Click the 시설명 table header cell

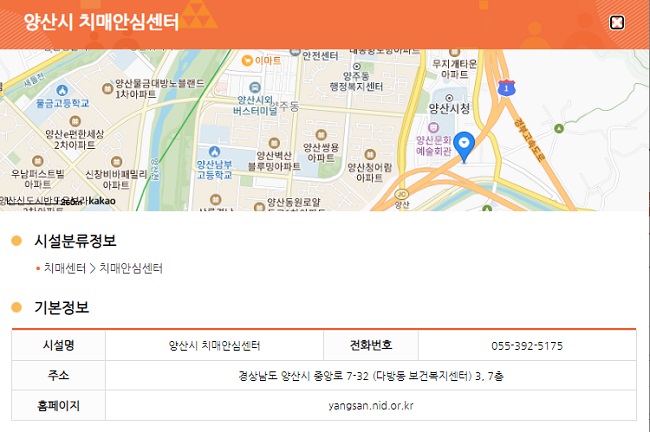58,345
